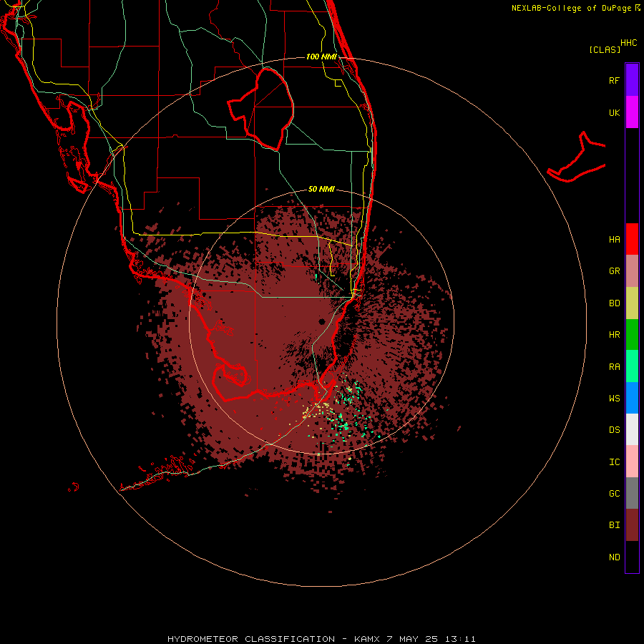Click the 100 NMI range ring label
This screenshot has width=644, height=644.
coord(321,57)
